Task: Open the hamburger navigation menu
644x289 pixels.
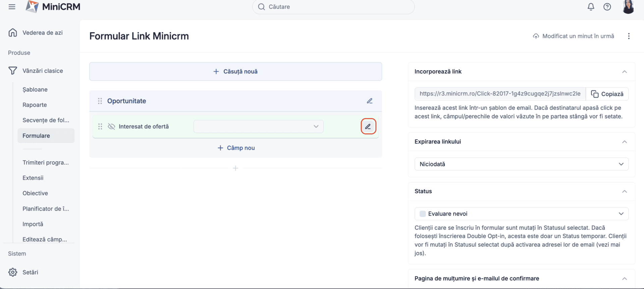Action: (12, 7)
